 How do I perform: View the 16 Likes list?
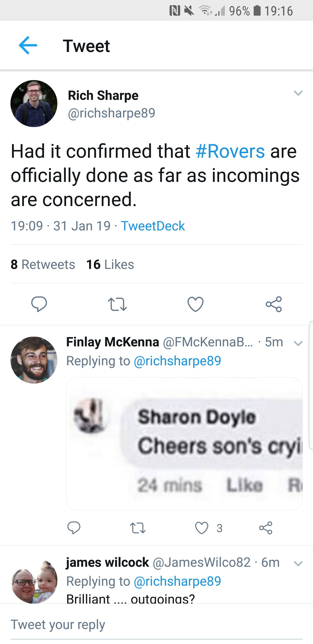(110, 264)
